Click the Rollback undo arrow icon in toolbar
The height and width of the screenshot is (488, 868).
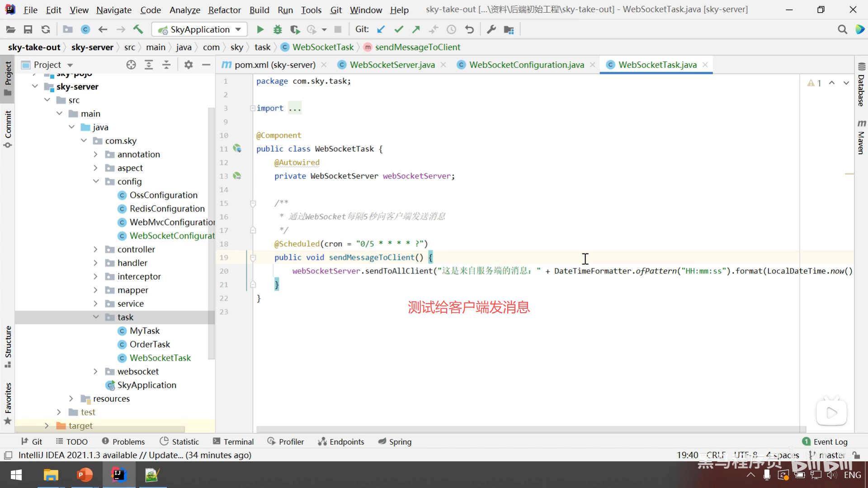tap(469, 29)
